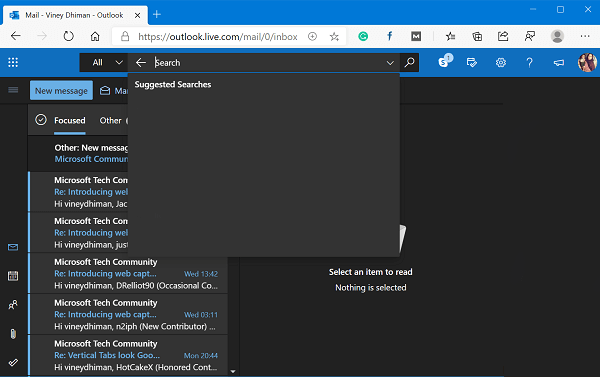This screenshot has height=377, width=600.
Task: View site information lock icon
Action: point(125,36)
